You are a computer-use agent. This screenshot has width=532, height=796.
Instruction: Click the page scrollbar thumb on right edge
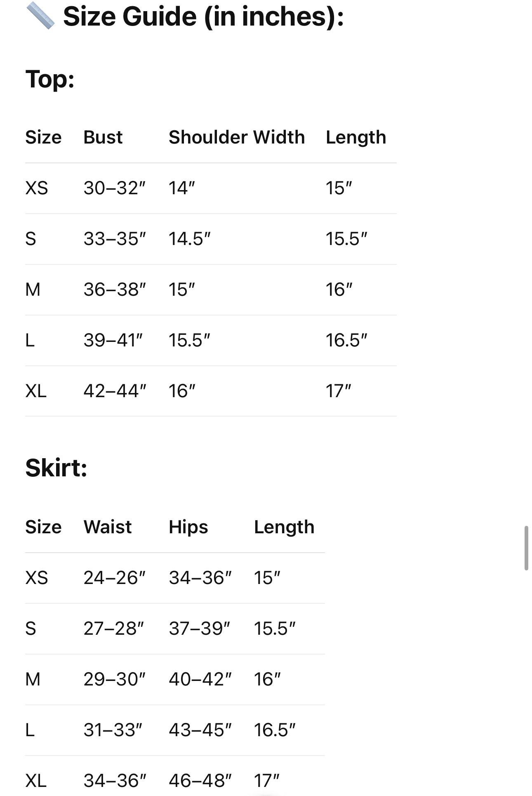[x=526, y=548]
